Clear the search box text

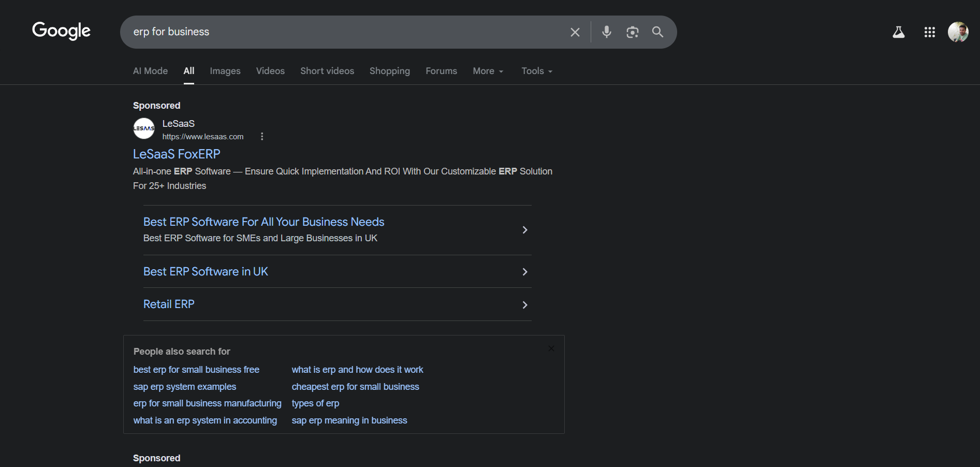575,32
